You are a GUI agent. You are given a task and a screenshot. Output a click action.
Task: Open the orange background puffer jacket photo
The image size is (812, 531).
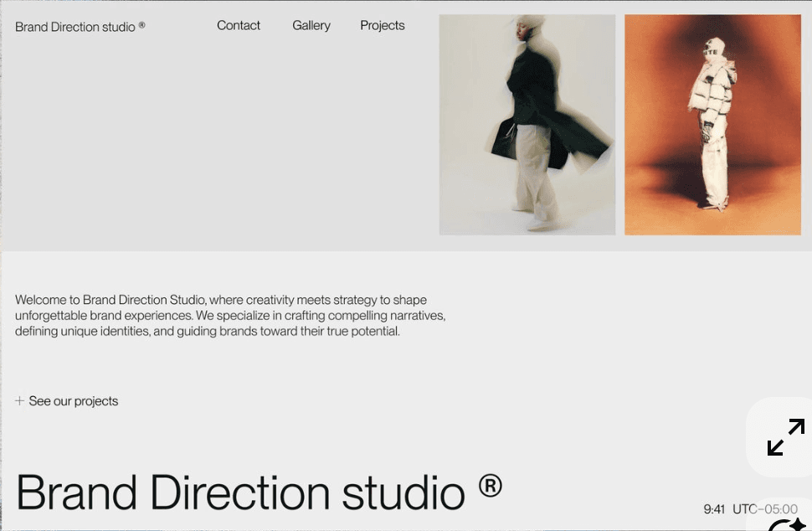(712, 124)
